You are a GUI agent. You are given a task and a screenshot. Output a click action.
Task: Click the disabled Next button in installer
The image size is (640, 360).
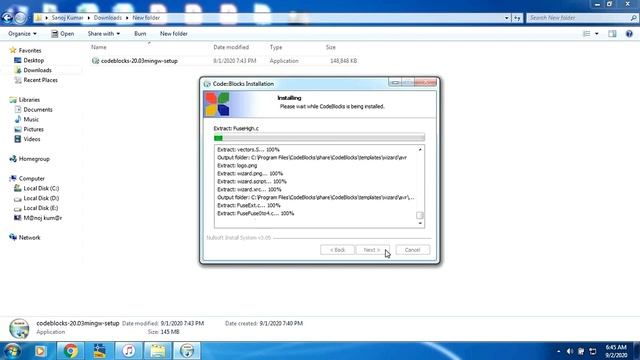(x=372, y=250)
